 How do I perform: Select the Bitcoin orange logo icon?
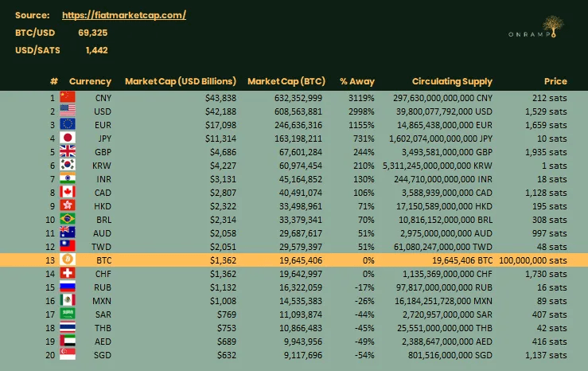(x=68, y=260)
